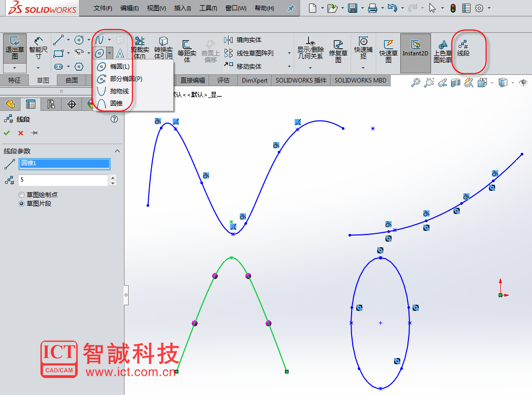
Task: Click Move Entities (移动实体)
Action: tap(242, 66)
